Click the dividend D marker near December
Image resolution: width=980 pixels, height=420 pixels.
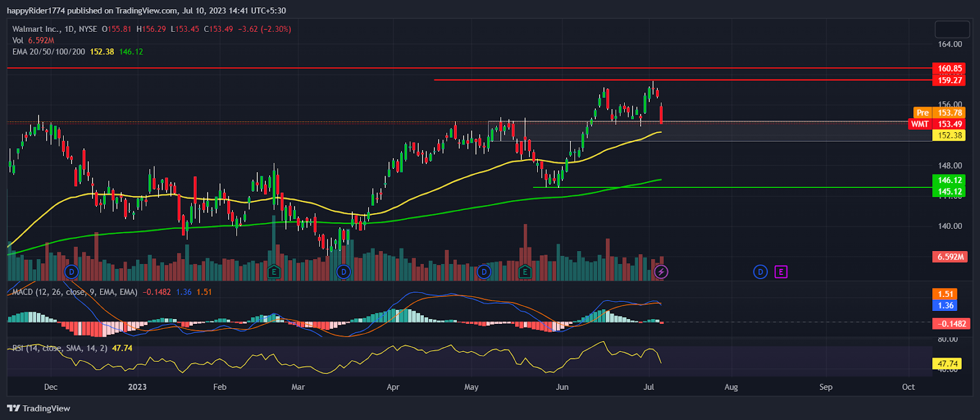(x=72, y=271)
